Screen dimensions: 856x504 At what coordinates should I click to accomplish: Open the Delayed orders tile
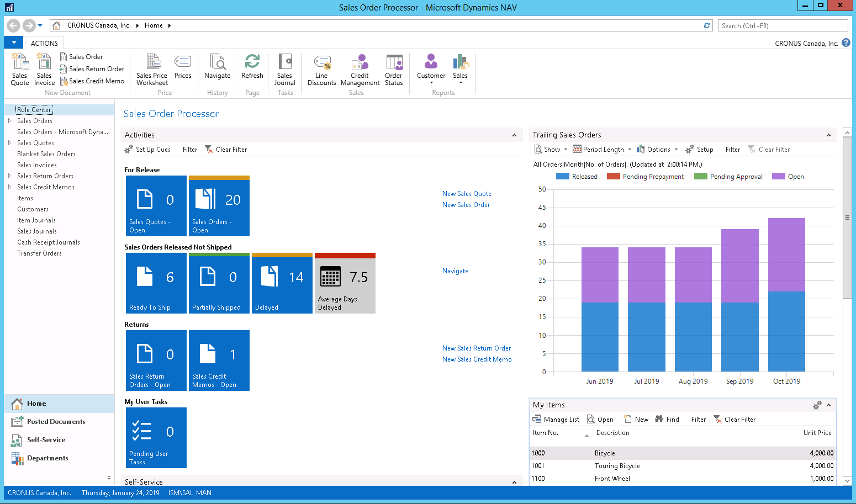click(282, 283)
